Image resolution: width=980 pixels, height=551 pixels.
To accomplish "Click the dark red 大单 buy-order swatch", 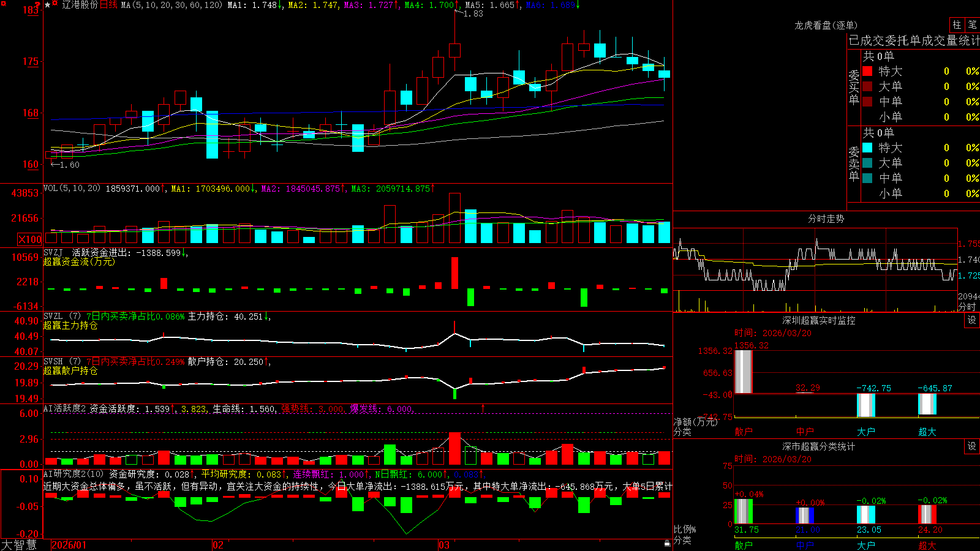I will click(x=867, y=86).
